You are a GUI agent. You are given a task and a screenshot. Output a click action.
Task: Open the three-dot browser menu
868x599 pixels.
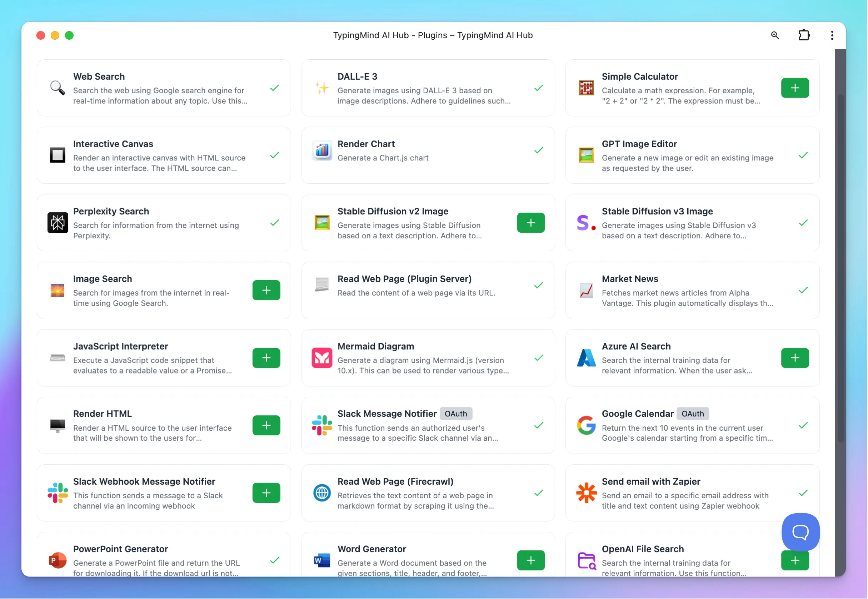832,35
